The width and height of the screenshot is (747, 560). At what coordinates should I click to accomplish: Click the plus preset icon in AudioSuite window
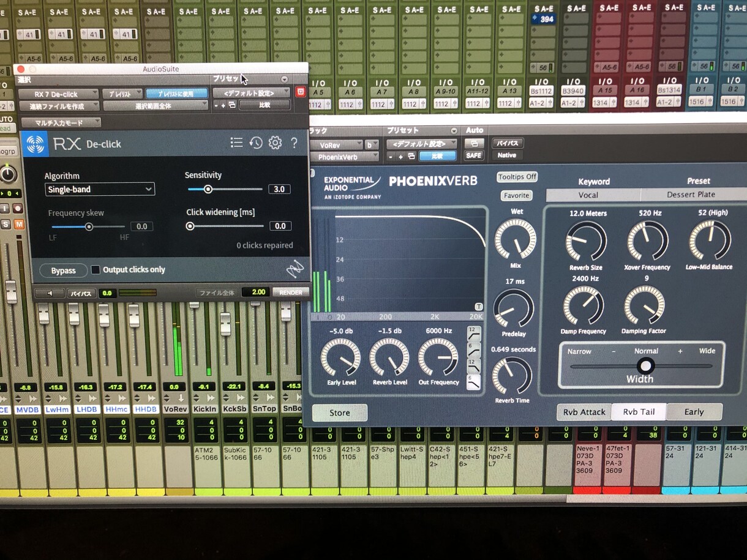223,105
